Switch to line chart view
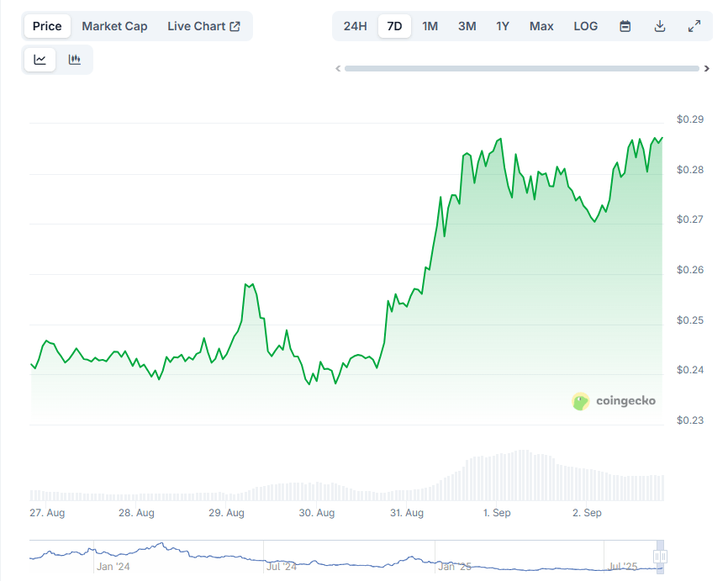Screen dimensions: 728x581 tap(40, 60)
